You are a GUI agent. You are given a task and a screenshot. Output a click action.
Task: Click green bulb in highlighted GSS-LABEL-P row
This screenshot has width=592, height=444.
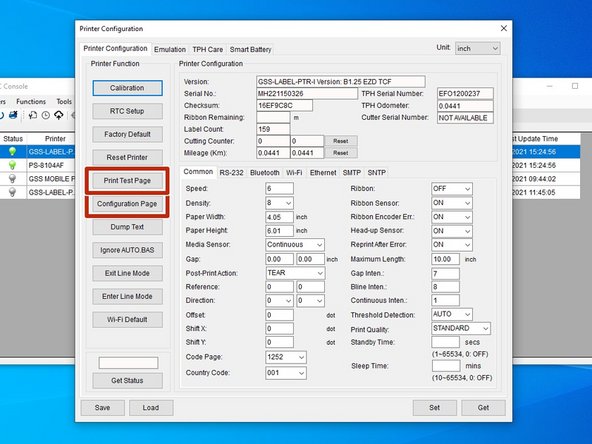pos(12,152)
